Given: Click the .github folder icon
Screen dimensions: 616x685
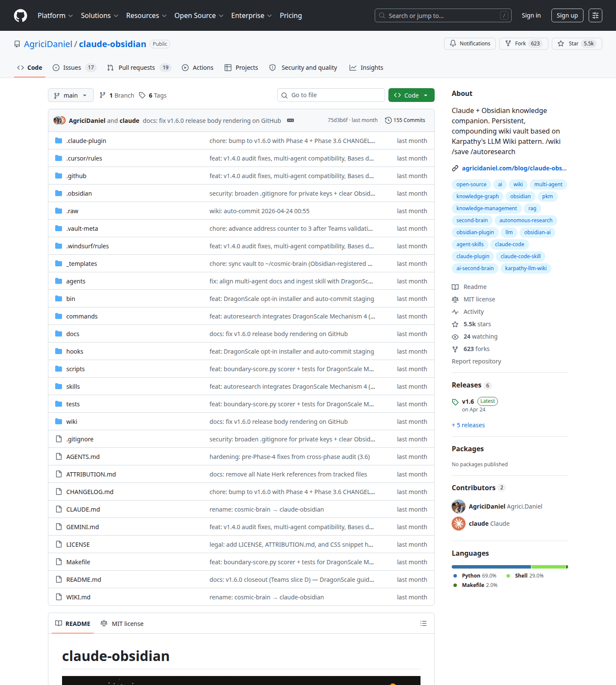Looking at the screenshot, I should 59,176.
